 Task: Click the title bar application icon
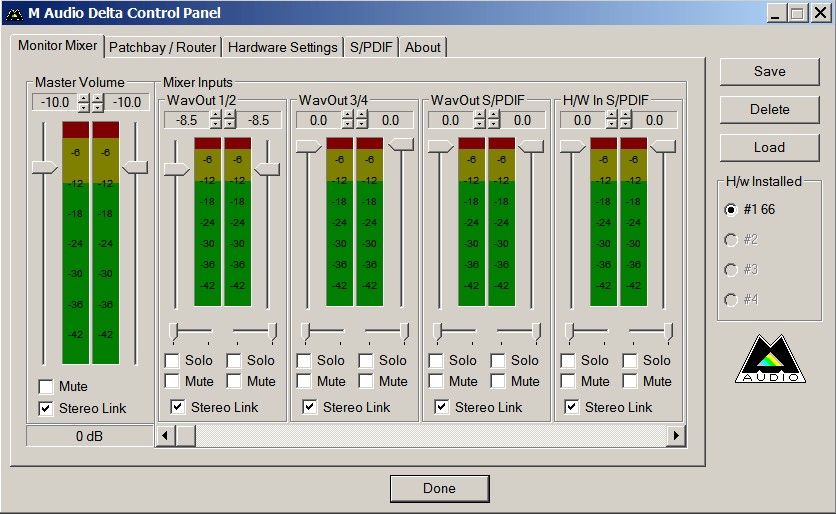pos(14,13)
